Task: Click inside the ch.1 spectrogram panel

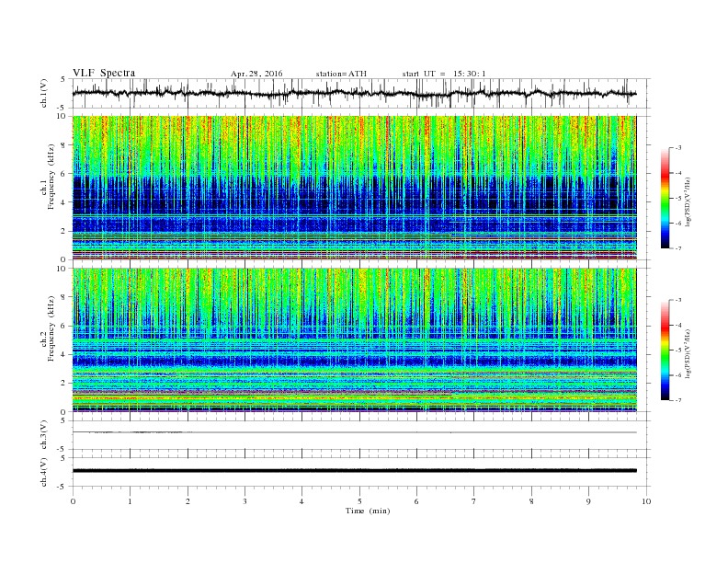Action: coord(354,188)
